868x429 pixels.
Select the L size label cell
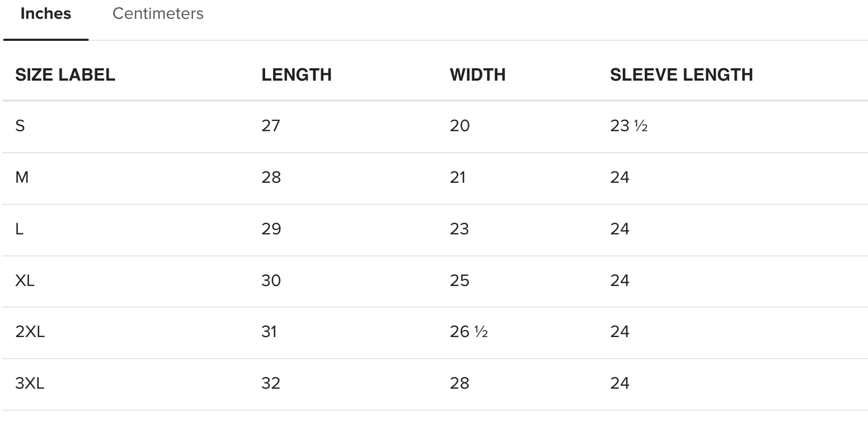pyautogui.click(x=20, y=229)
